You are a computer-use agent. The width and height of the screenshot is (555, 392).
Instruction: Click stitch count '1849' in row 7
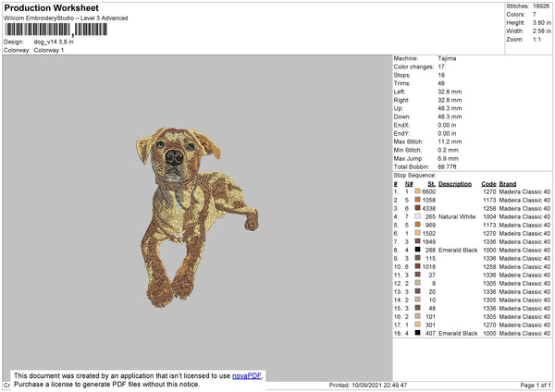coord(428,241)
